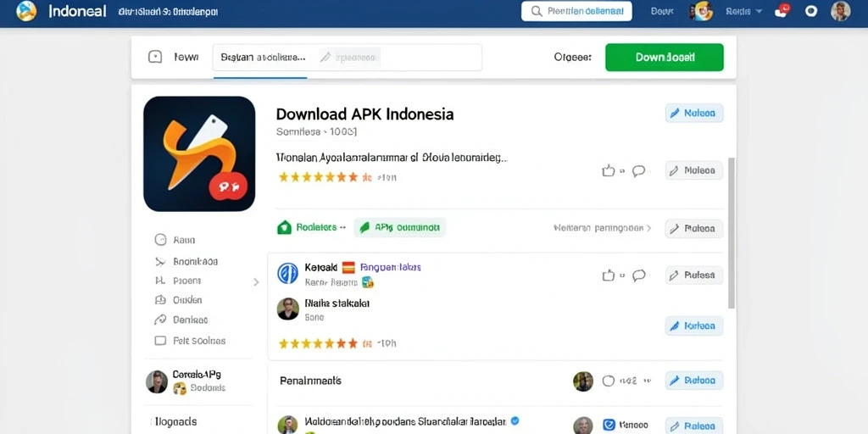Click the clock icon beside Raun
This screenshot has width=868, height=434.
[x=160, y=240]
